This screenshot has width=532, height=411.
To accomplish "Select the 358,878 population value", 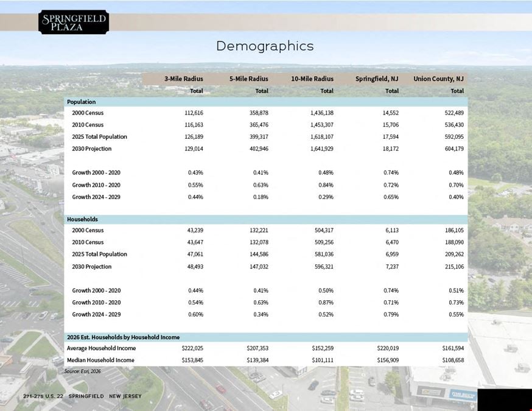I will [259, 113].
